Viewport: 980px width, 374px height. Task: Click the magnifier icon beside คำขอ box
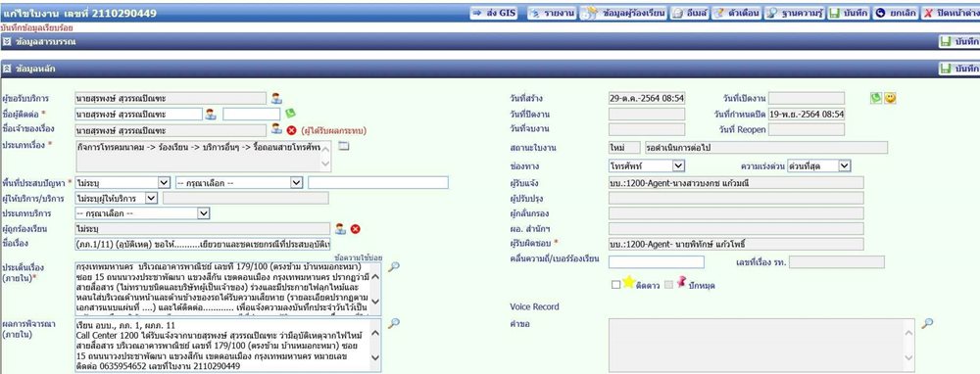click(x=927, y=323)
